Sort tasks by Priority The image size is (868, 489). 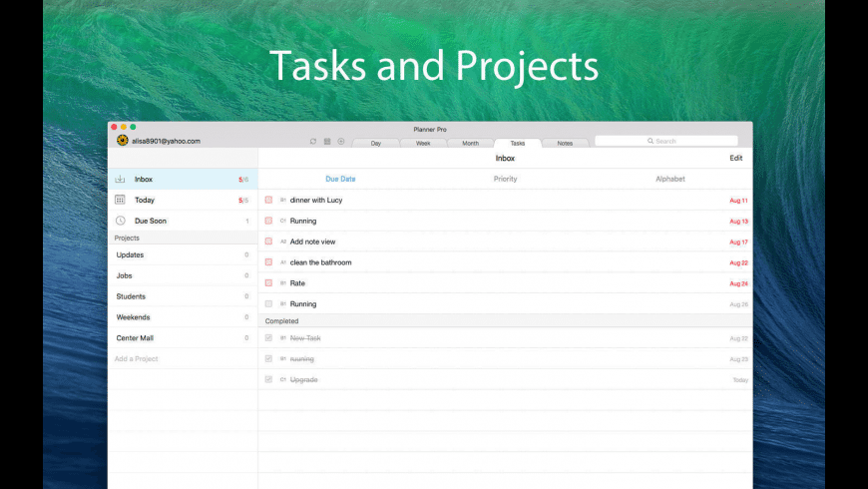pyautogui.click(x=505, y=179)
